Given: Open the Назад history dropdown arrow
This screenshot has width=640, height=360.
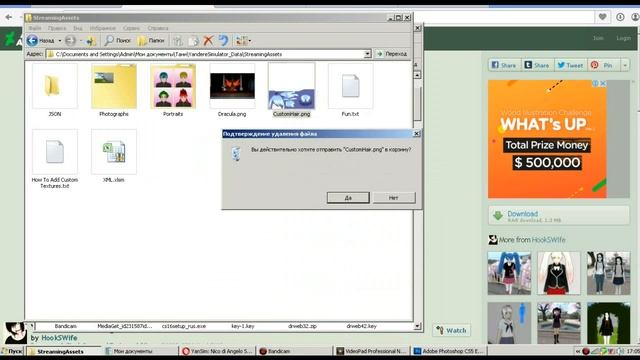Looking at the screenshot, I should tap(60, 41).
